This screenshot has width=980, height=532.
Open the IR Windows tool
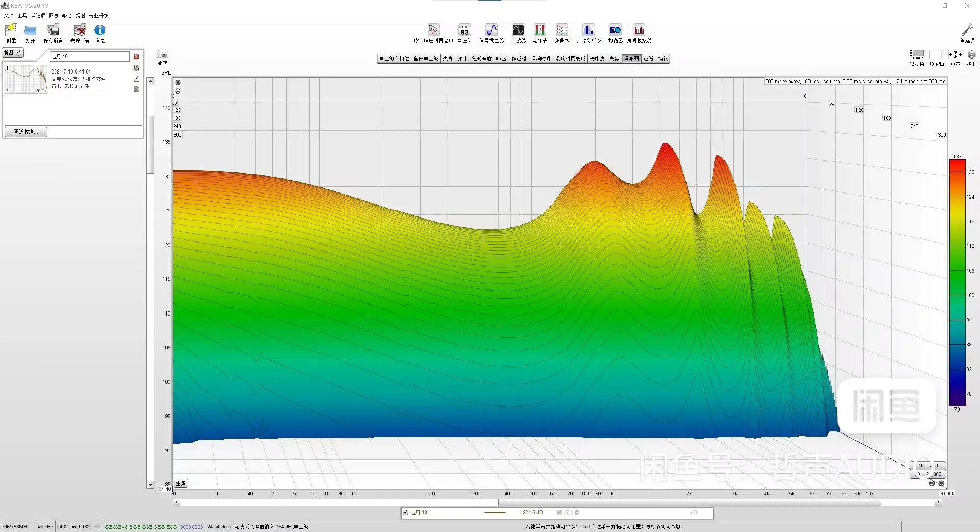pos(433,30)
